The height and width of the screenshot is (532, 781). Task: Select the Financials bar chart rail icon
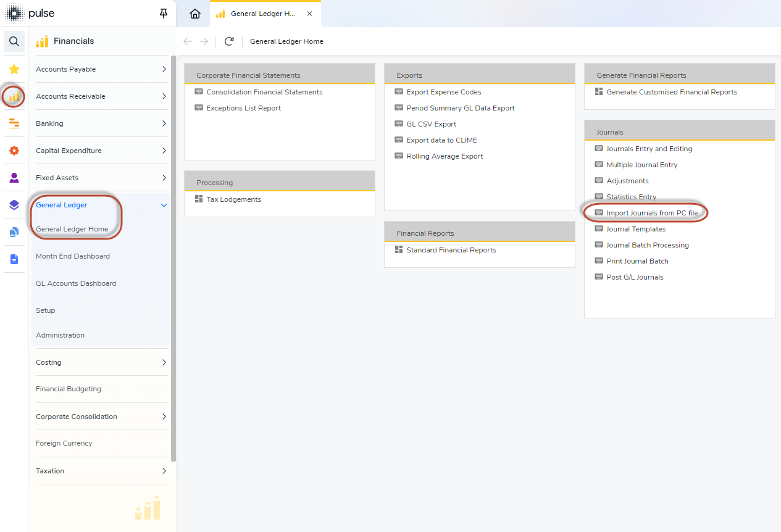(x=14, y=96)
